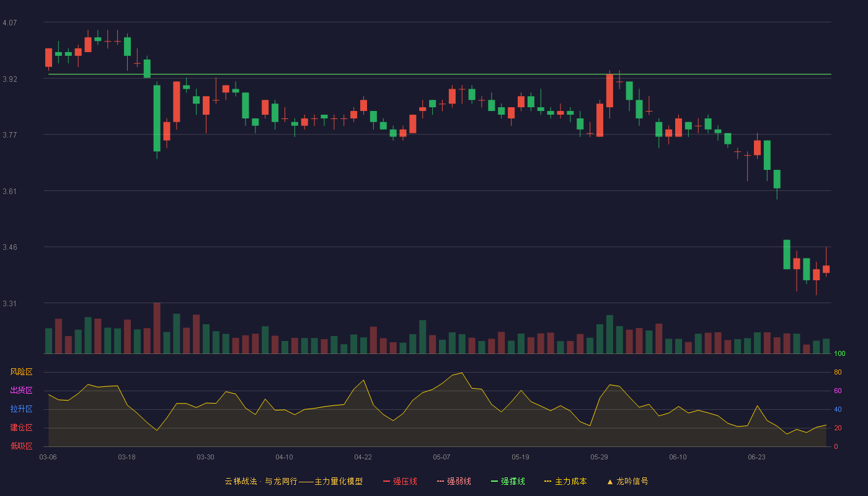
Task: Select the 风险区 zone label
Action: tap(21, 372)
